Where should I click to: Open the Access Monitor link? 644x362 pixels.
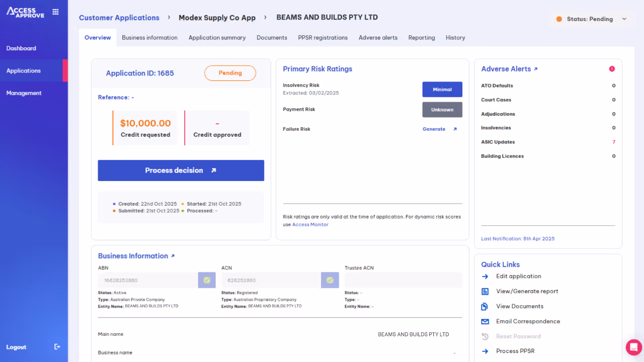310,224
